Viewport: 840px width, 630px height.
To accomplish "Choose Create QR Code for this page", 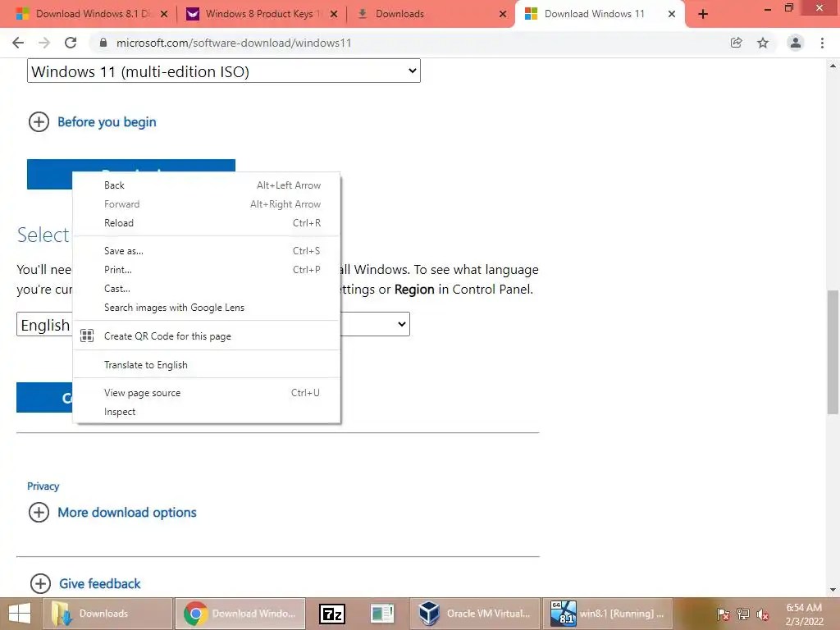I will point(206,336).
